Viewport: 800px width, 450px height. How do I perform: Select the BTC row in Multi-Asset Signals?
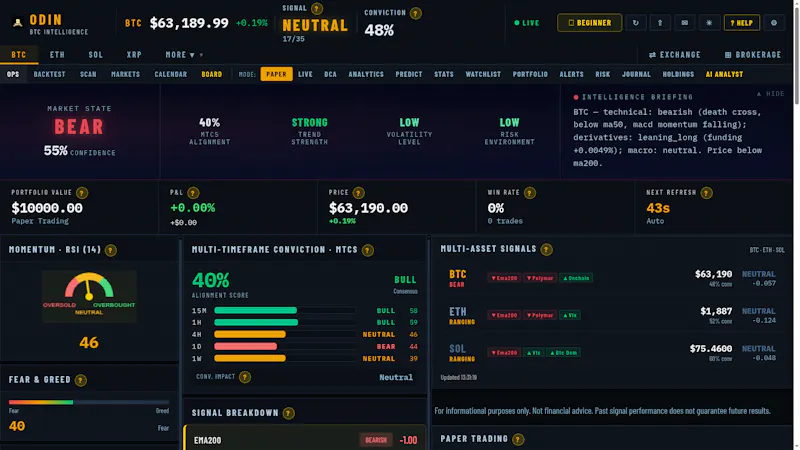coord(612,279)
